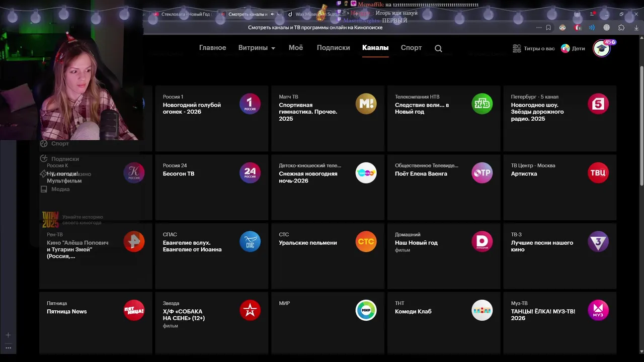Viewport: 644px width, 362px height.
Task: Click the Петербург 5 канал logo
Action: click(598, 104)
